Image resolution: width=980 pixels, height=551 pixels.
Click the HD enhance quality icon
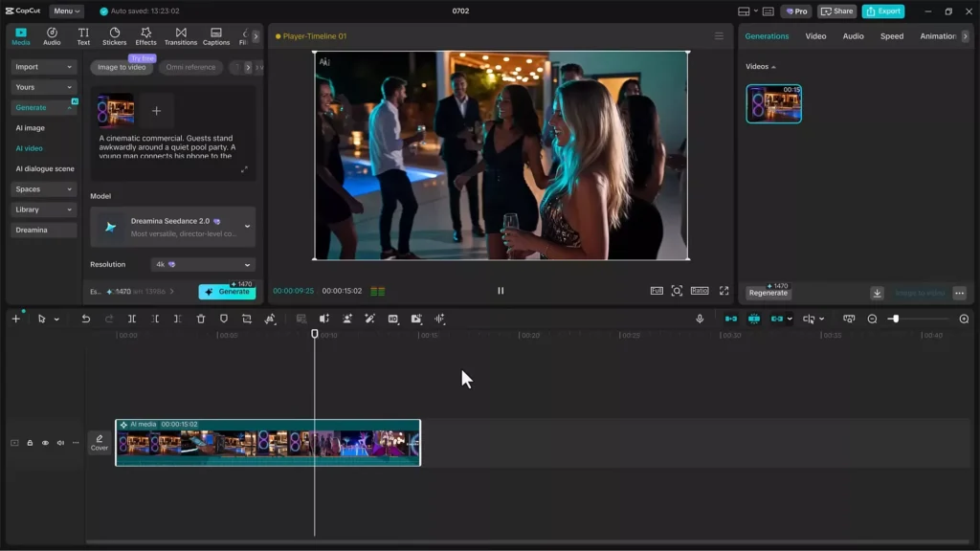393,319
